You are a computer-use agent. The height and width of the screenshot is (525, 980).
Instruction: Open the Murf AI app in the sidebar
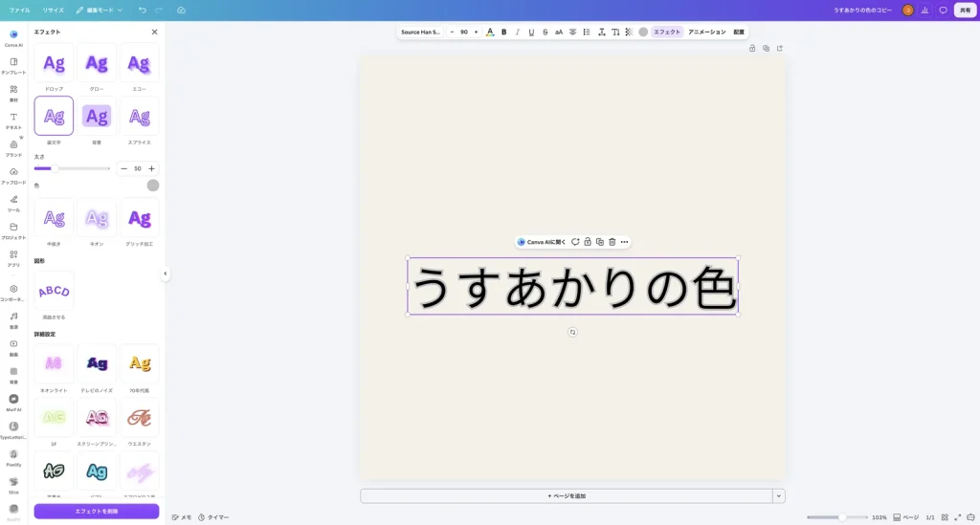coord(13,403)
